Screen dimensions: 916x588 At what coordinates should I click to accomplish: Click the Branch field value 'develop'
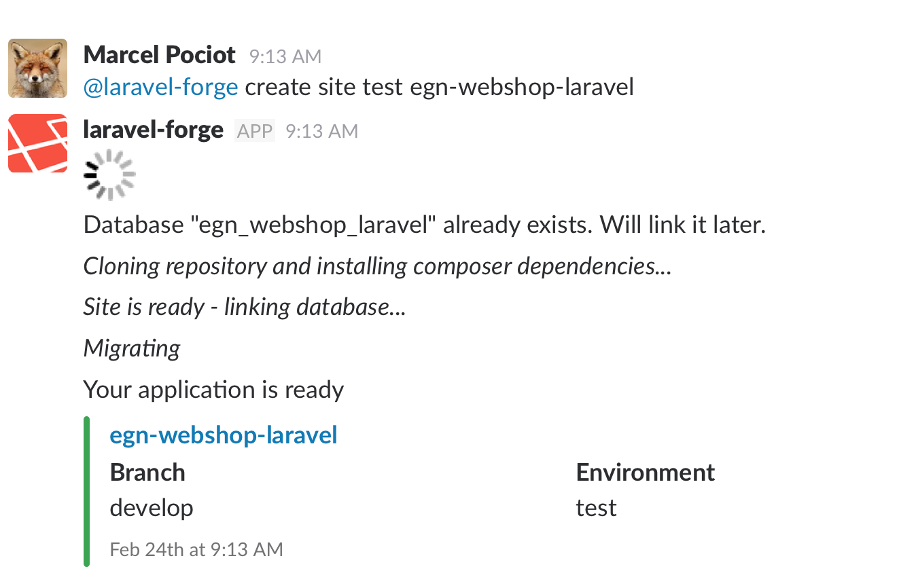click(152, 508)
